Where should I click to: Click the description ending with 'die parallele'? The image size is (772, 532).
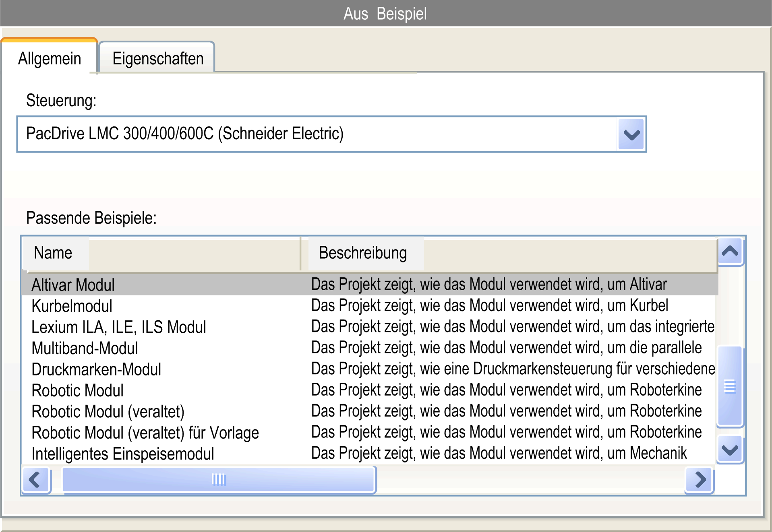pos(507,348)
